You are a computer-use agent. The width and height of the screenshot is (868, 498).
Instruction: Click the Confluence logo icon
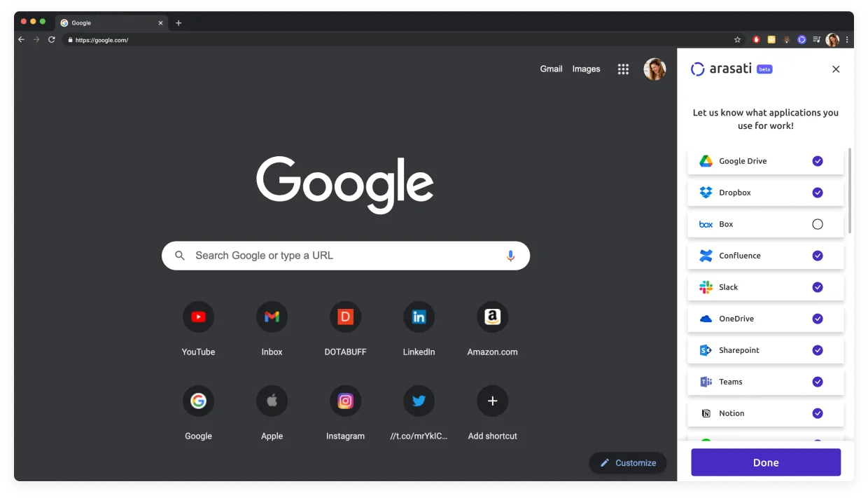tap(706, 256)
